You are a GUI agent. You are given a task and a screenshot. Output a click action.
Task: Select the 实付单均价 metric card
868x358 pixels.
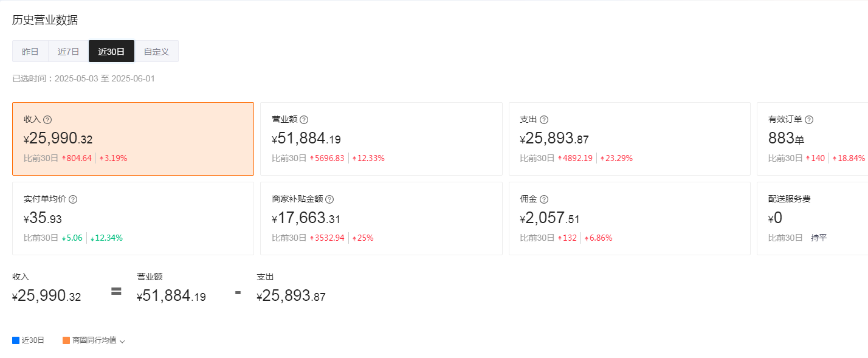[133, 218]
